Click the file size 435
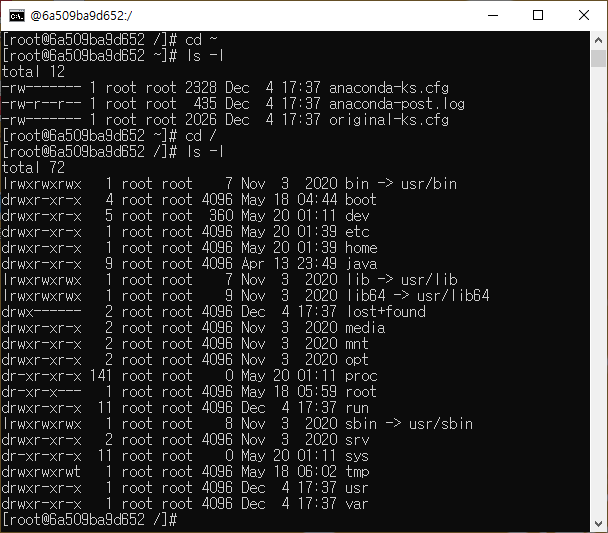Image resolution: width=608 pixels, height=533 pixels. pos(205,104)
